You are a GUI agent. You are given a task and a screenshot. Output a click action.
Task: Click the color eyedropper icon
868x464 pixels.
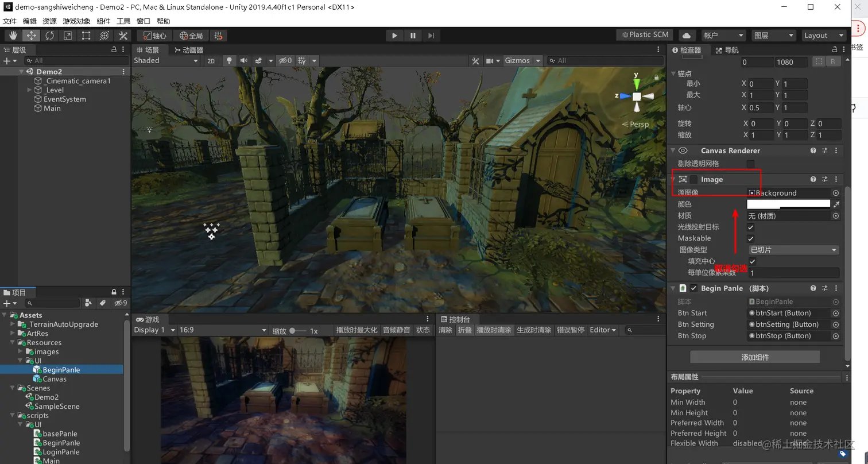836,204
